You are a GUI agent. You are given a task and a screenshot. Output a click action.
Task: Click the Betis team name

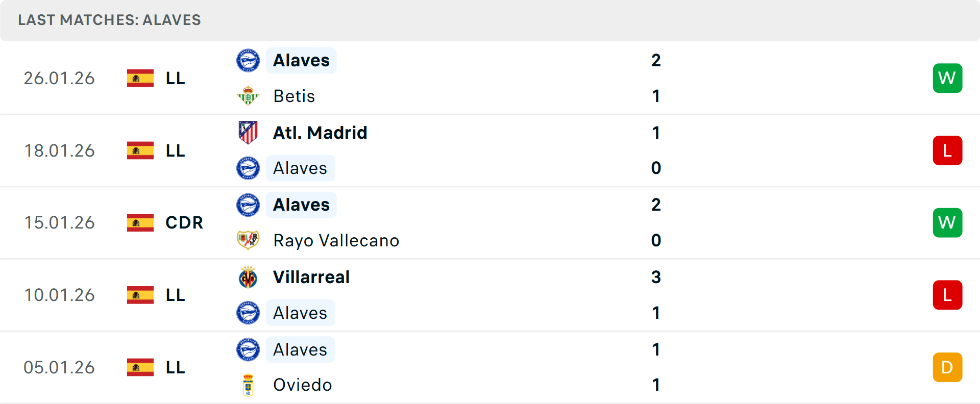pos(294,96)
